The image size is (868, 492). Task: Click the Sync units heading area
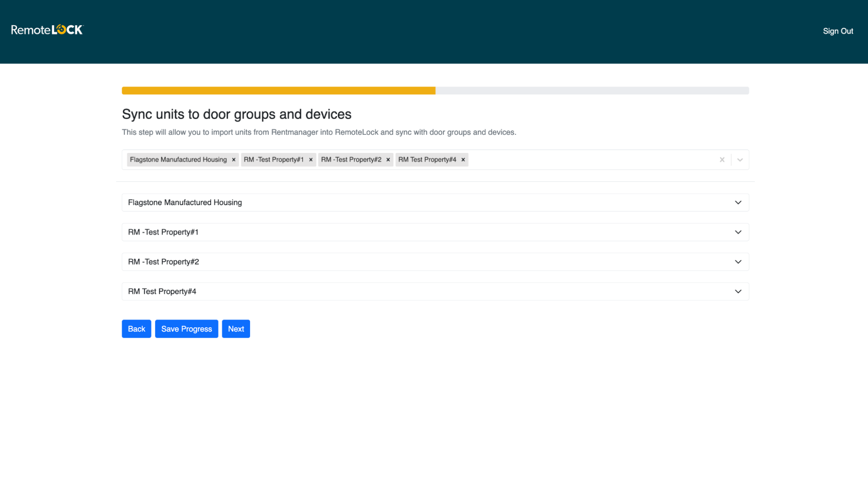coord(236,114)
